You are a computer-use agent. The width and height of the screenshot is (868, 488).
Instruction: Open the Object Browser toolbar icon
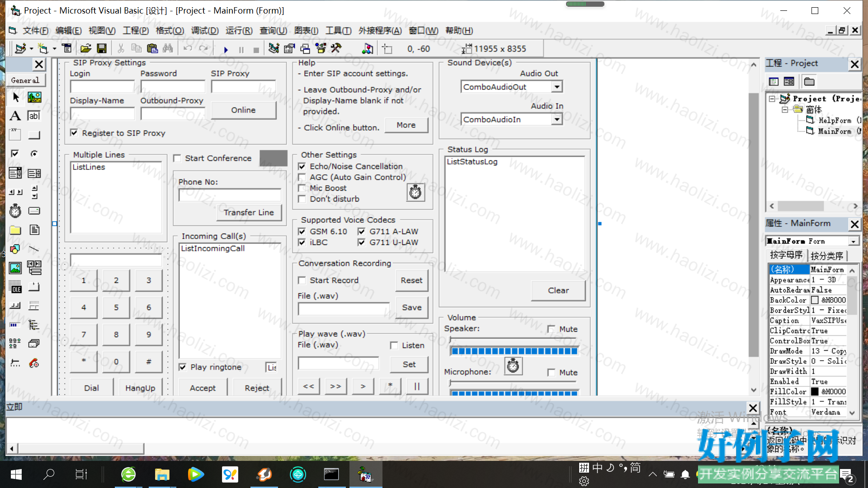click(x=321, y=48)
